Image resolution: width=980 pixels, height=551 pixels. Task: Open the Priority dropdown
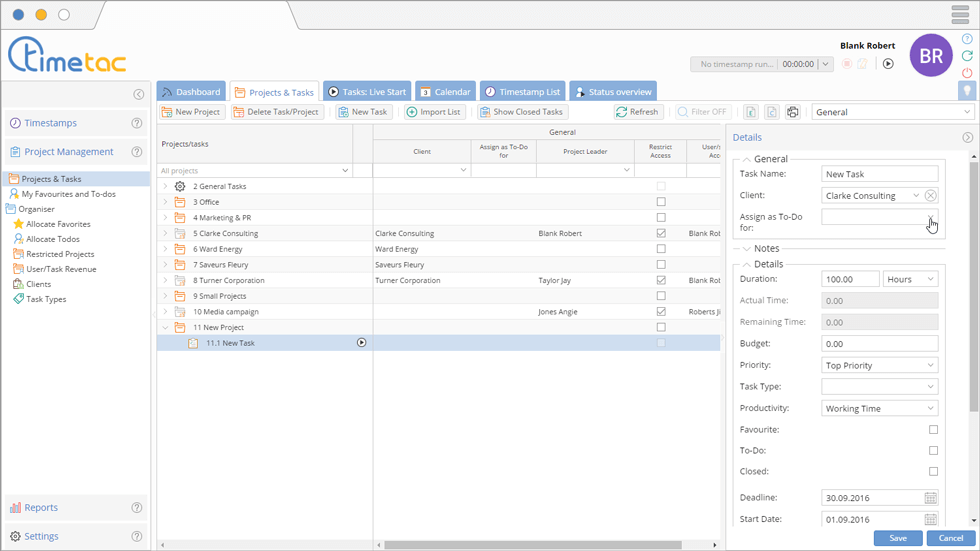tap(930, 365)
